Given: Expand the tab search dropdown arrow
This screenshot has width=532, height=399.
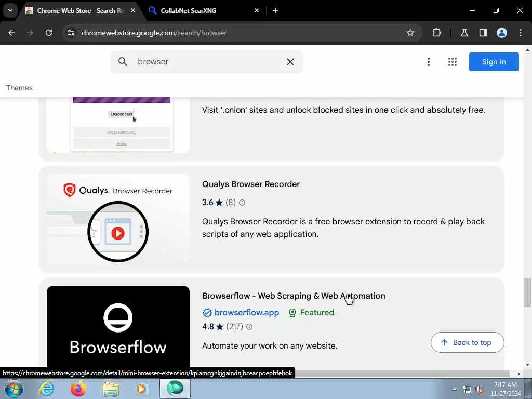Looking at the screenshot, I should point(10,10).
